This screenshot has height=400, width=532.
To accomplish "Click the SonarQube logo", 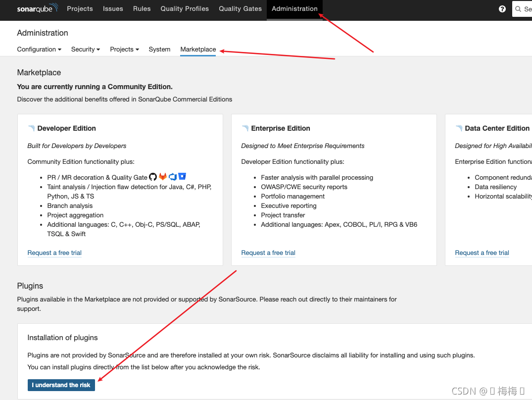I will 38,8.
